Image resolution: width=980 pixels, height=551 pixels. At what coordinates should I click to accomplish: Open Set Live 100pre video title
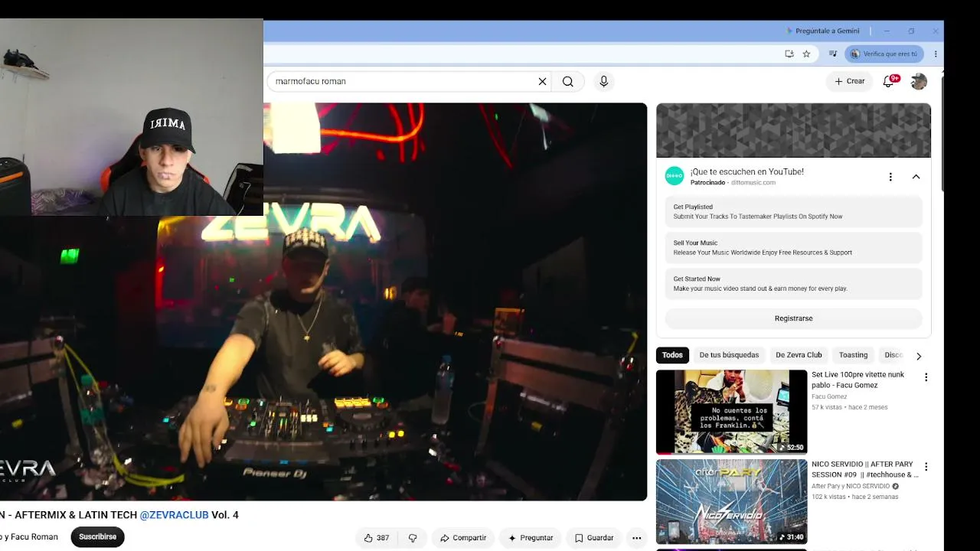(x=857, y=380)
